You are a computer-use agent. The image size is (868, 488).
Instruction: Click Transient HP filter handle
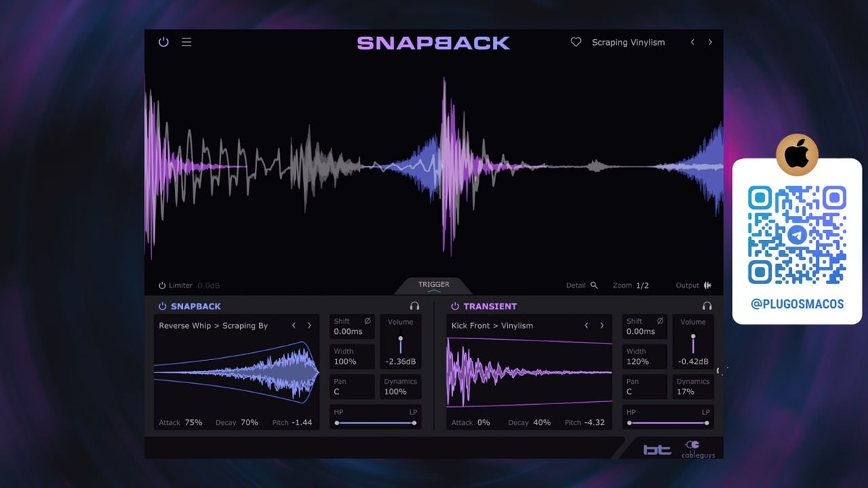point(629,423)
